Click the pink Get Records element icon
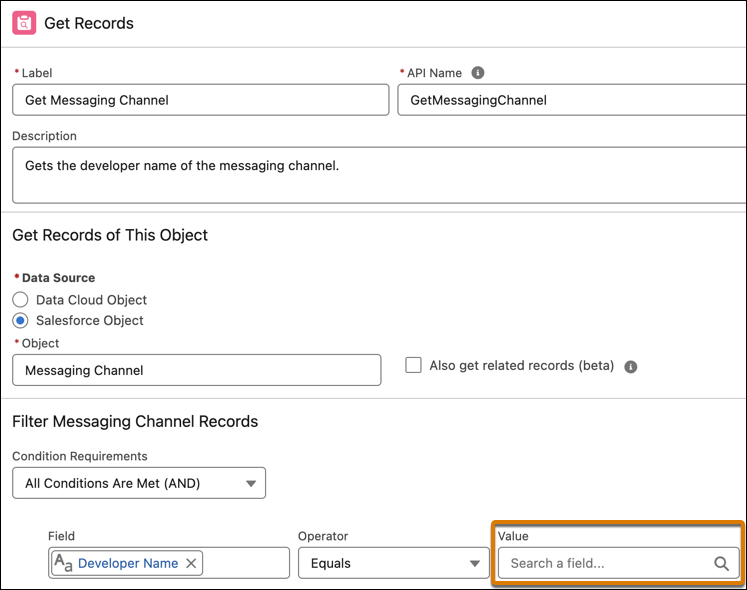 coord(24,23)
